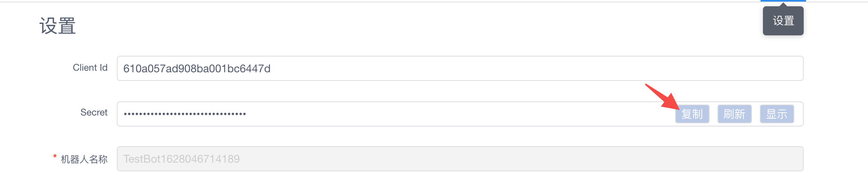Click the 机器人名称 field label

pos(84,159)
